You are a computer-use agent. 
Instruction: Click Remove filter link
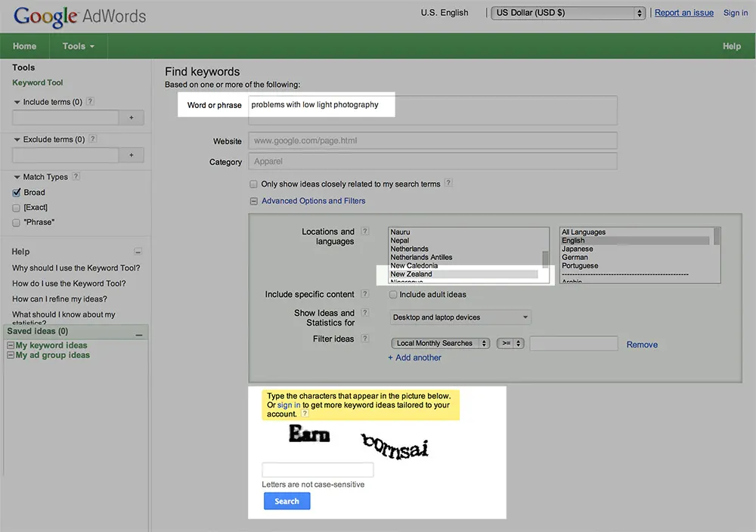(642, 345)
